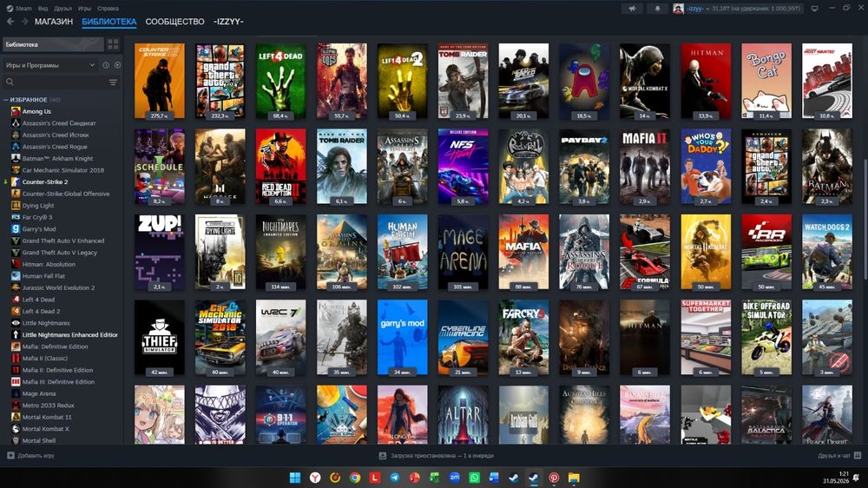Open the Payday 2 game cover

tap(584, 166)
